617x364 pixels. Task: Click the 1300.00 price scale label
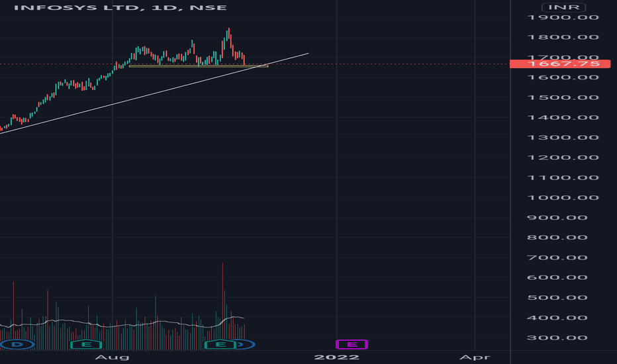(563, 138)
